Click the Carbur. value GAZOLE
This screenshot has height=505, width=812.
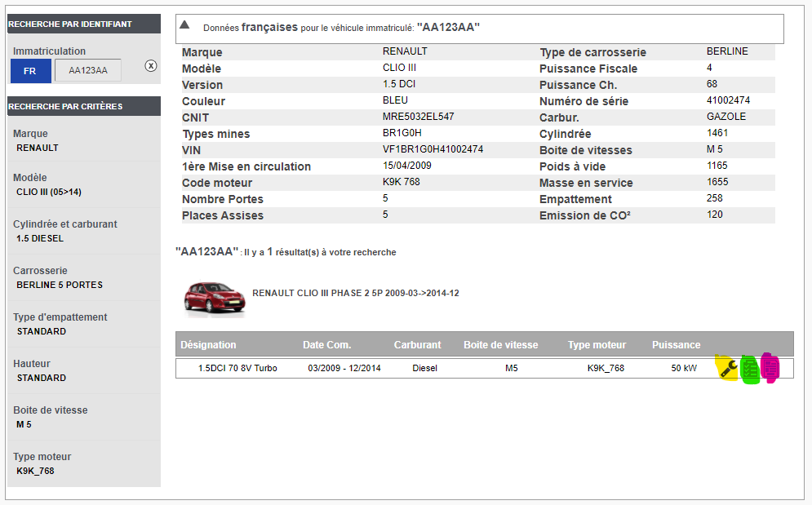[x=726, y=117]
